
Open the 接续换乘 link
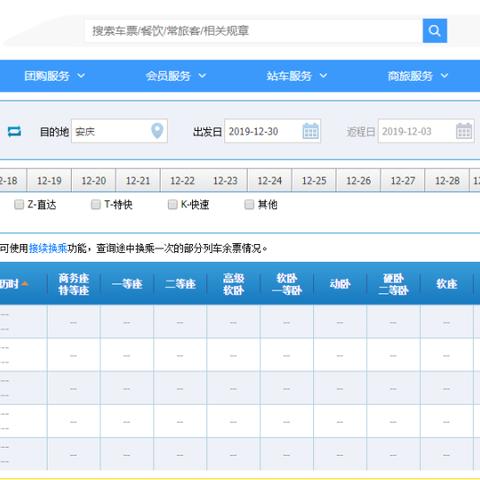[x=48, y=248]
